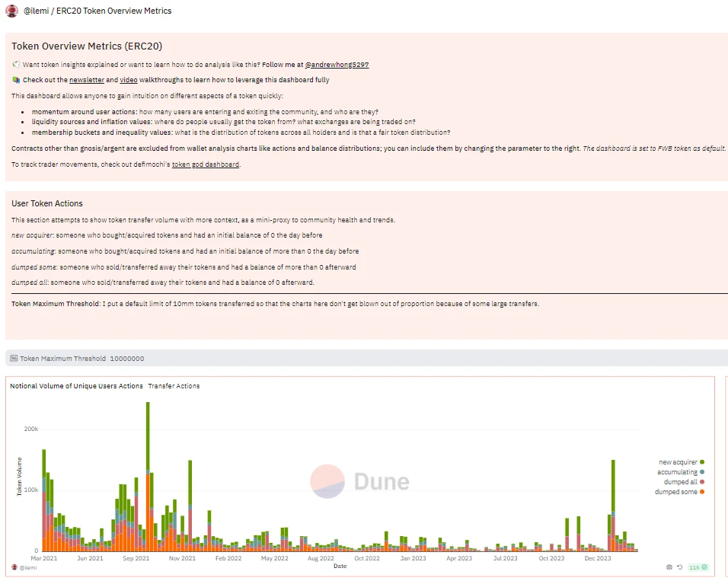
Task: Click the small @ilemi avatar below chart
Action: click(x=14, y=567)
